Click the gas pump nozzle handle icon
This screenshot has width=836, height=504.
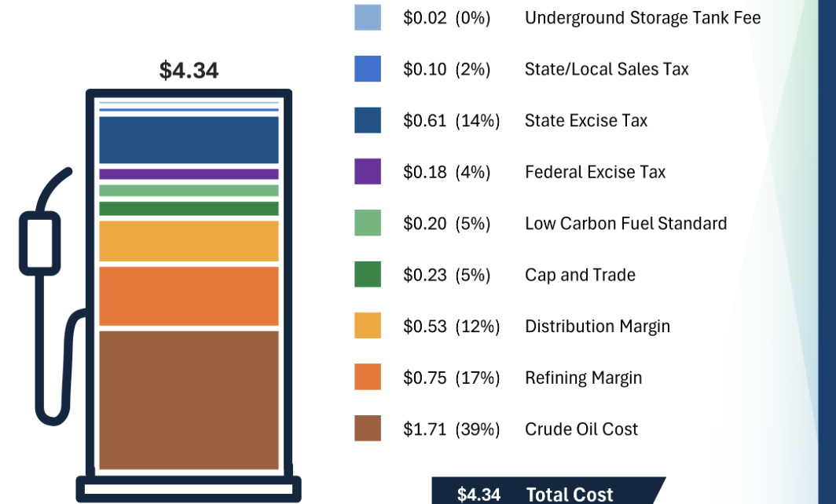(x=39, y=242)
